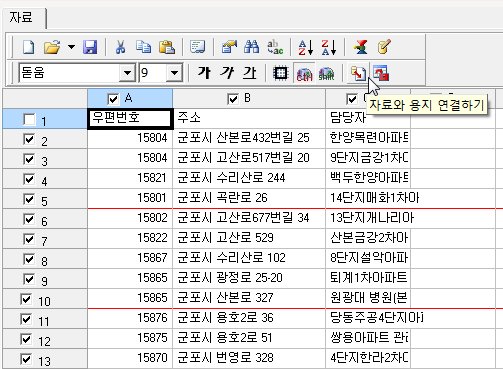Viewport: 503px width, 369px height.
Task: Toggle the Ctrl selection mode icon
Action: [304, 73]
